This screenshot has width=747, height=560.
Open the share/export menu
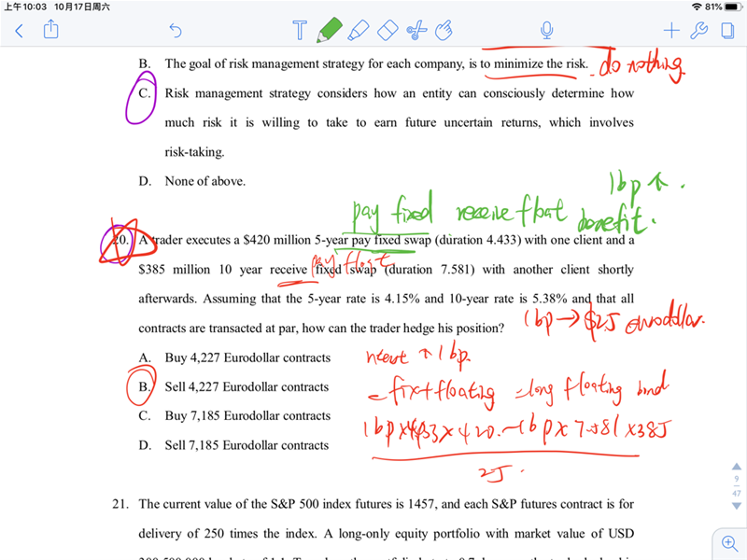click(x=51, y=31)
